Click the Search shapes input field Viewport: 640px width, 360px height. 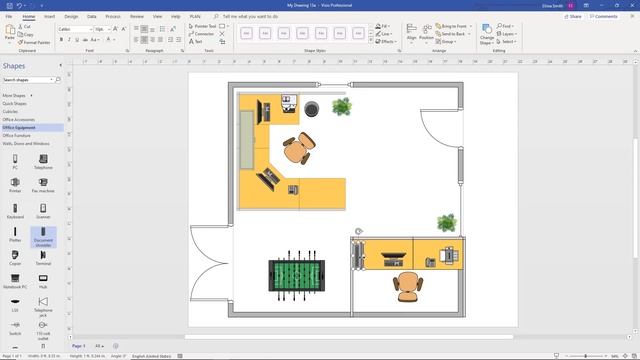coord(28,80)
